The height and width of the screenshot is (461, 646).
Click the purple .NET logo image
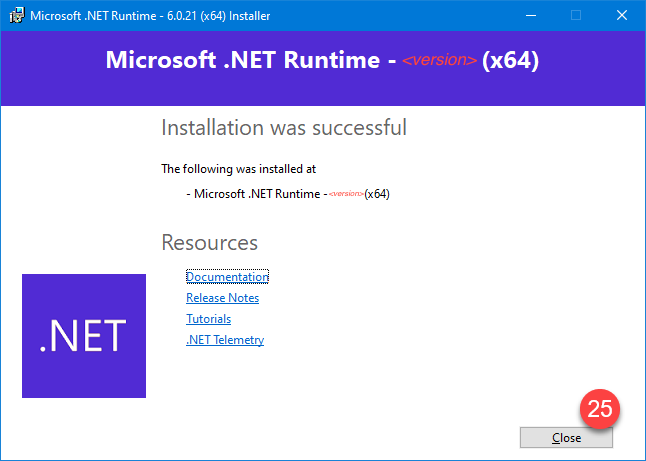coord(84,335)
